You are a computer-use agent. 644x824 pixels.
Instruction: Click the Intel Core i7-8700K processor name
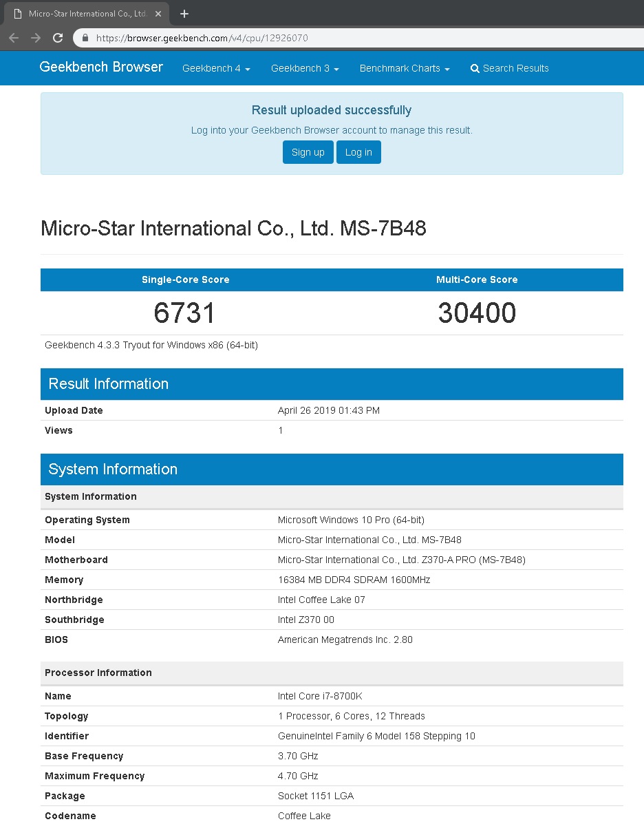click(x=320, y=696)
